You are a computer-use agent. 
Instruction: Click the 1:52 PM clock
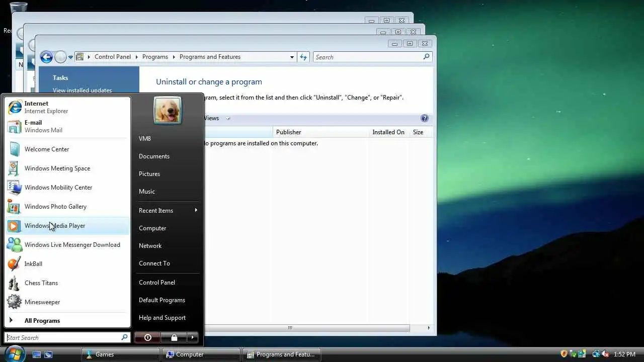point(624,354)
